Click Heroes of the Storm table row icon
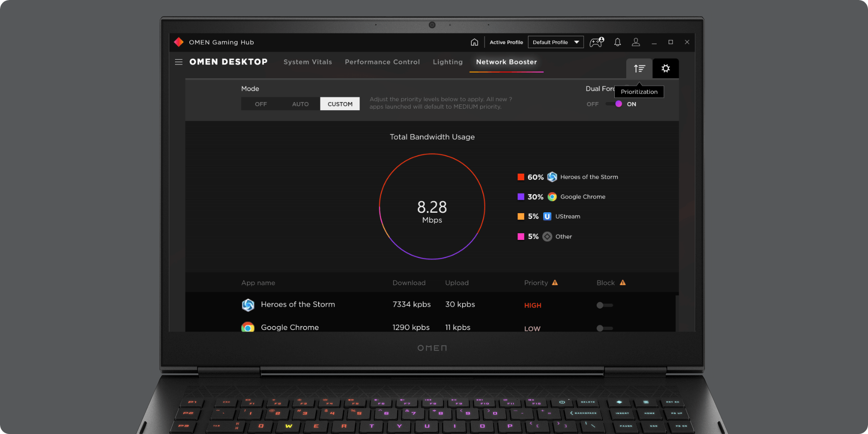This screenshot has width=868, height=434. point(248,305)
